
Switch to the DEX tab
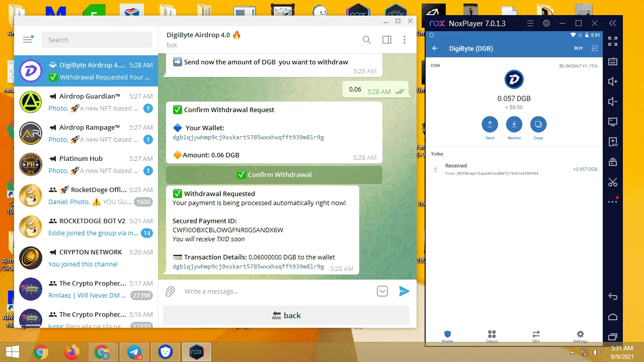click(x=536, y=336)
